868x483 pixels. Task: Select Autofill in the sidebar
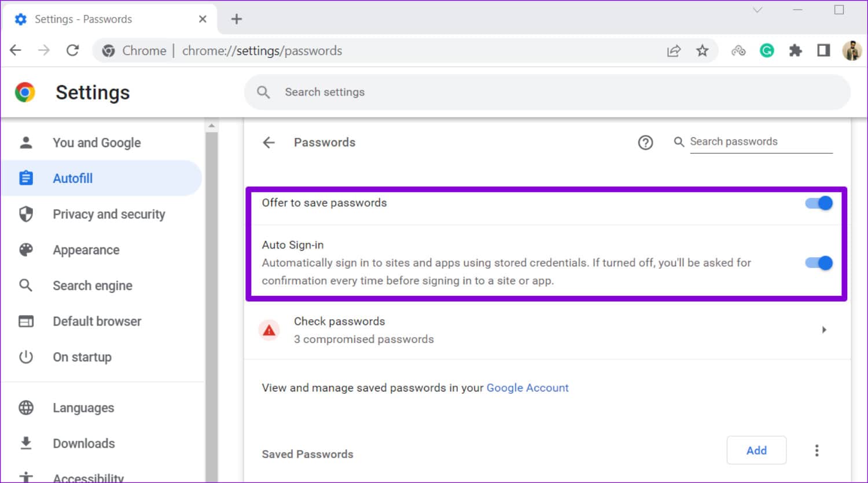click(x=101, y=178)
